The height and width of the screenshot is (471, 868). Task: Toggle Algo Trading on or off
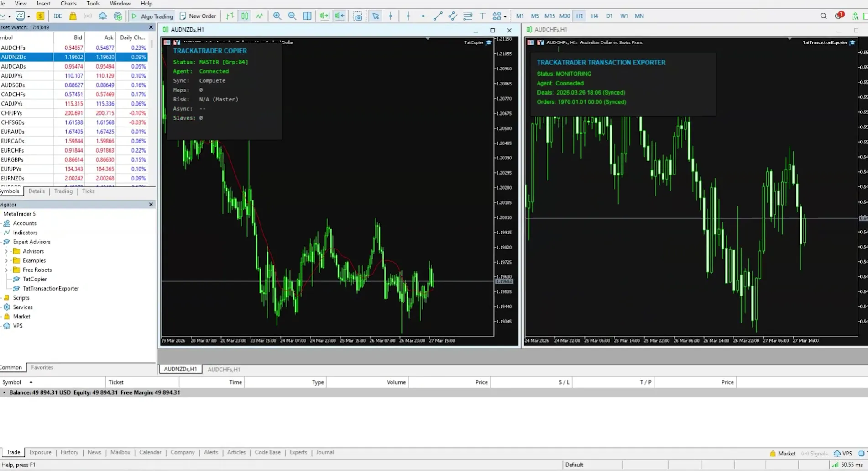point(152,16)
